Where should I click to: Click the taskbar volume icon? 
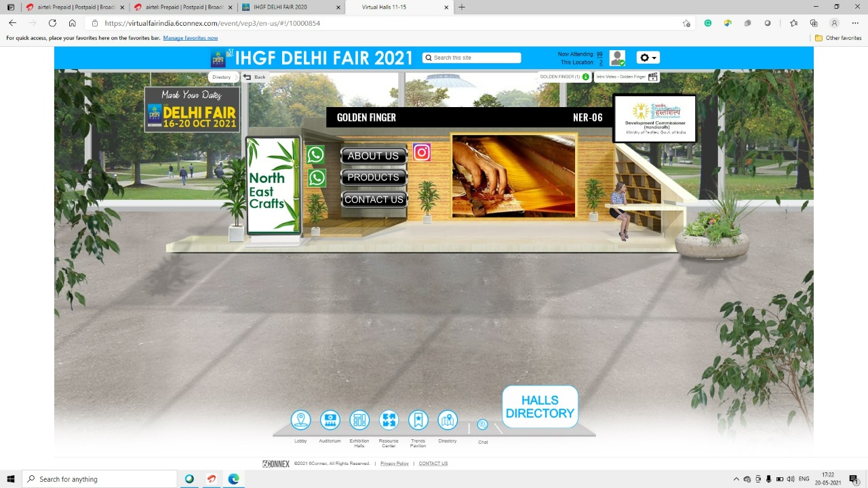click(x=791, y=479)
